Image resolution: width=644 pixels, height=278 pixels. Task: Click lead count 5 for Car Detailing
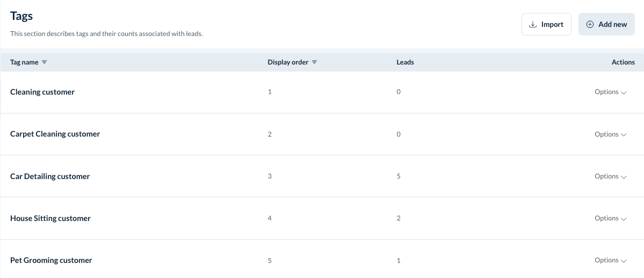point(399,176)
